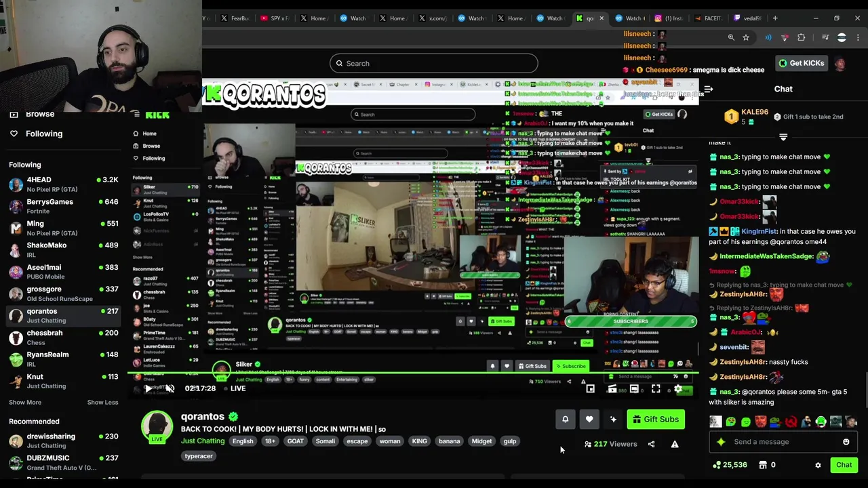
Task: Click the typeracer tag
Action: [199, 456]
